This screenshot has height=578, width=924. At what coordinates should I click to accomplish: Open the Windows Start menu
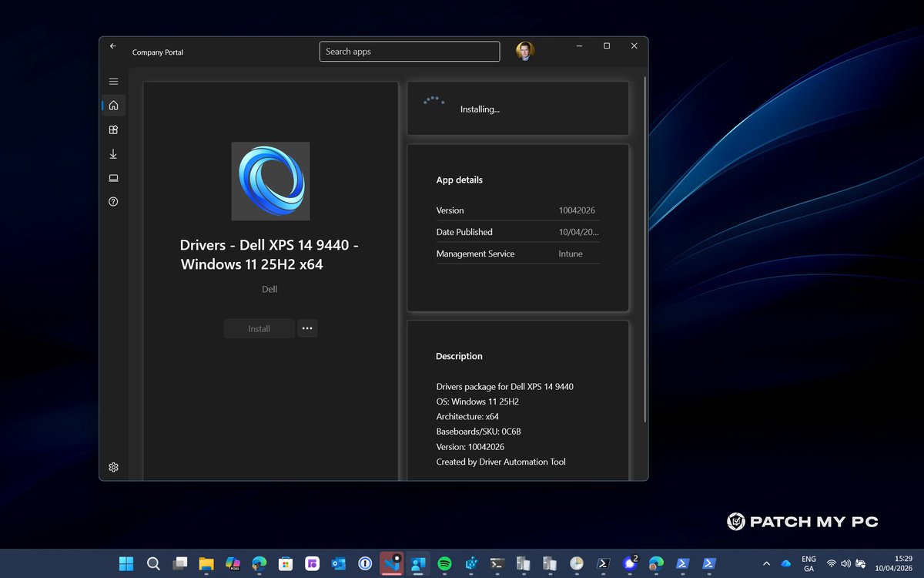tap(126, 563)
